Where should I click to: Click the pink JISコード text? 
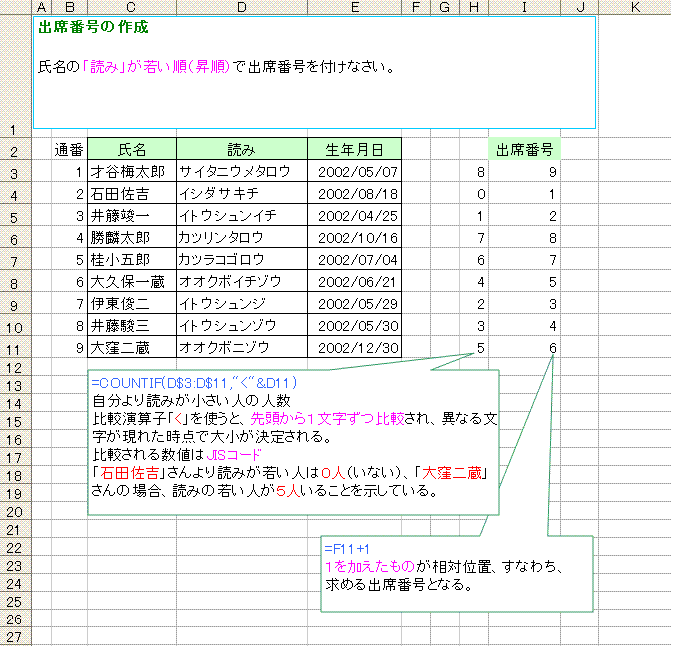[234, 454]
